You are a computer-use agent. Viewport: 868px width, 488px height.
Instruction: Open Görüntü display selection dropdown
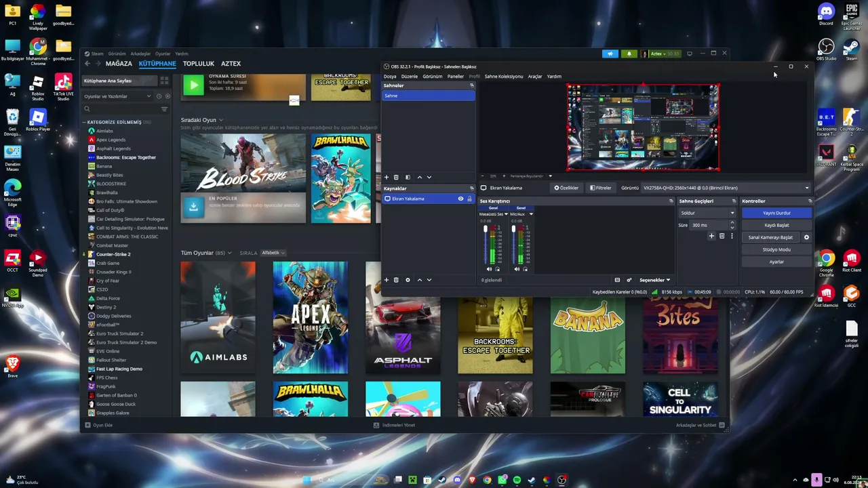[x=726, y=188]
